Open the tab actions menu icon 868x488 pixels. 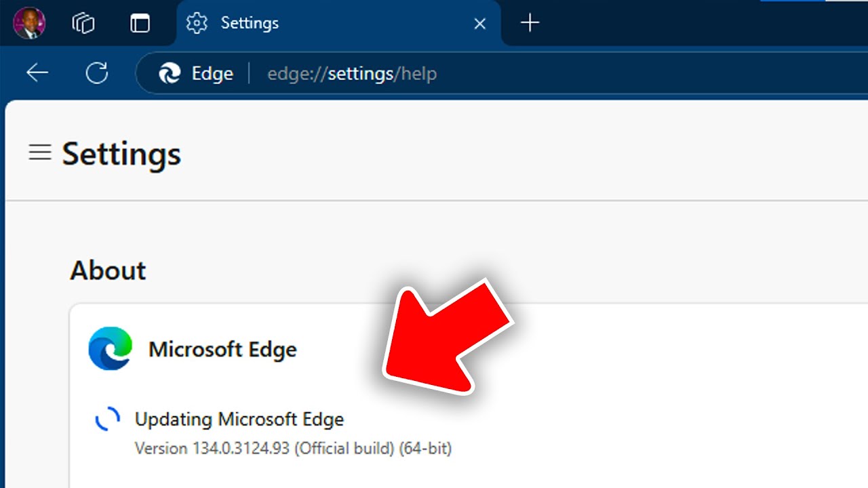tap(140, 23)
